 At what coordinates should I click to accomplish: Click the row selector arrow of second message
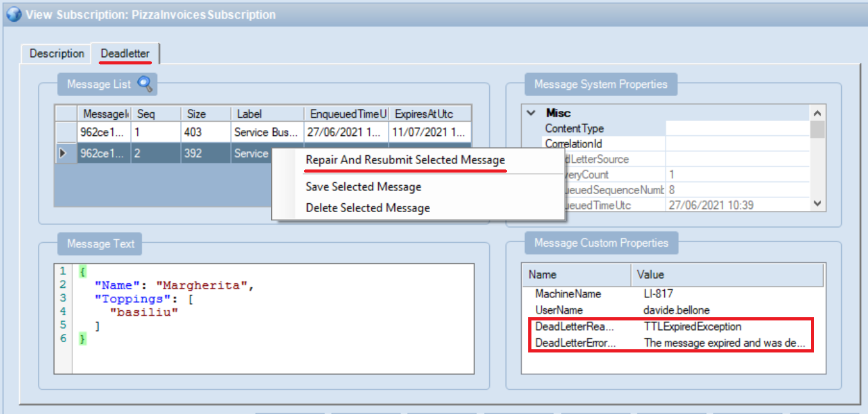(x=62, y=153)
